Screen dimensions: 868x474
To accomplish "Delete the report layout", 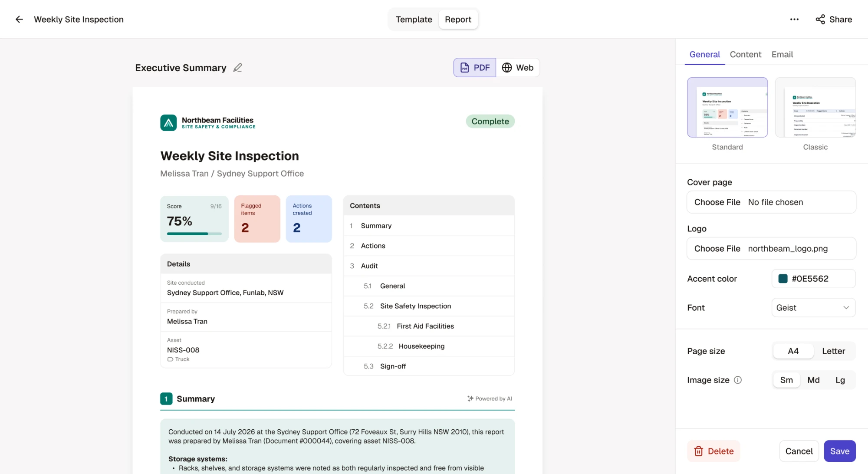I will [713, 451].
